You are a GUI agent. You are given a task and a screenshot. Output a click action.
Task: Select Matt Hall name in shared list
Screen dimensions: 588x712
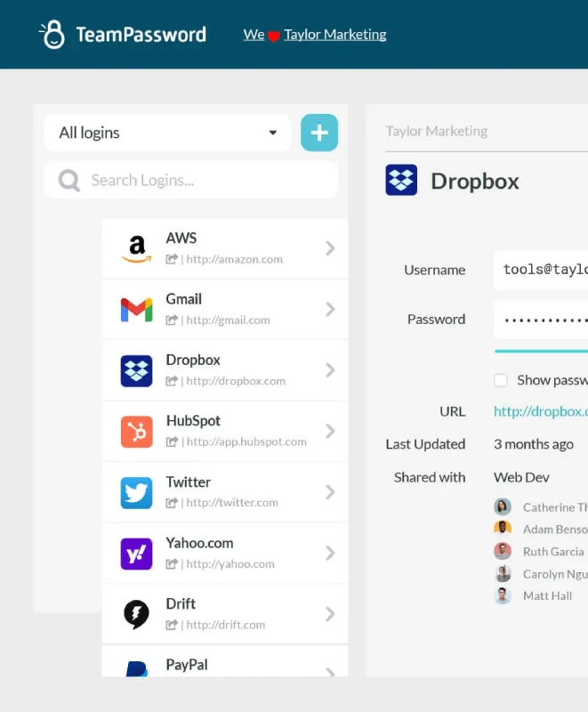point(548,595)
